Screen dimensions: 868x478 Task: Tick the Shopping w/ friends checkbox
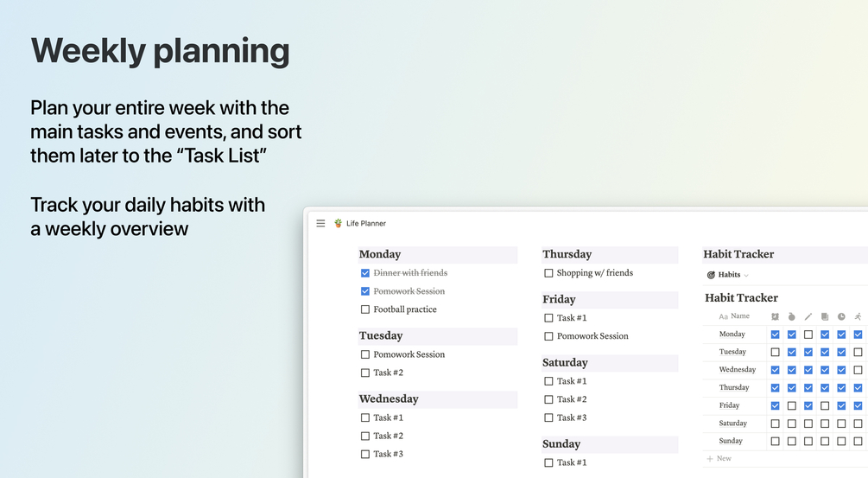(x=548, y=273)
